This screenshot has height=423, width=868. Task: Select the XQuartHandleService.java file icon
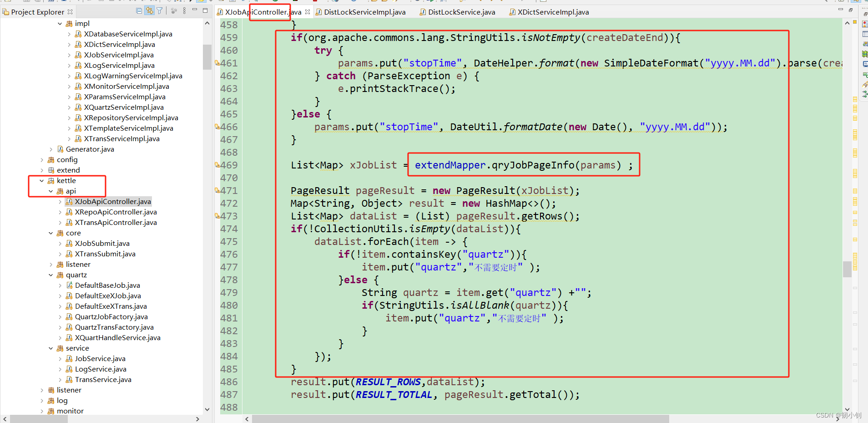[69, 338]
